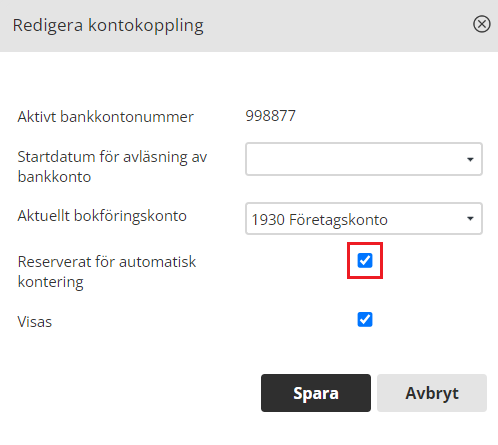The image size is (498, 445).
Task: Click the Startdatum för avläsning av bankkonto label
Action: [112, 167]
